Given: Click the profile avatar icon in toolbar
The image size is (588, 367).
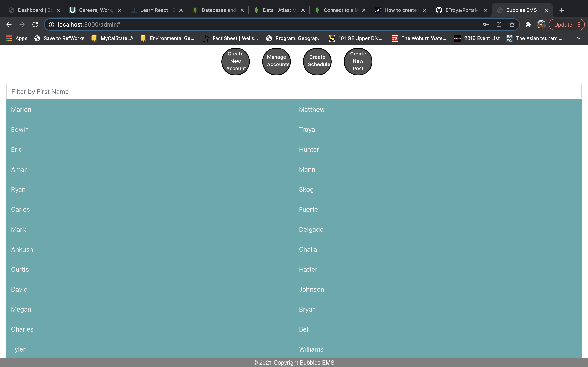Looking at the screenshot, I should click(x=541, y=24).
